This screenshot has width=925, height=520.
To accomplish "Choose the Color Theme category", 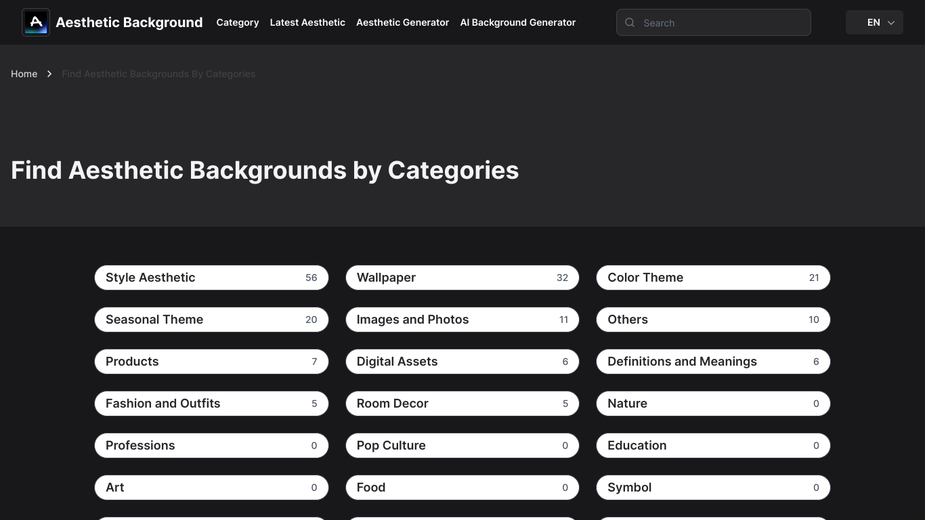I will pos(713,277).
